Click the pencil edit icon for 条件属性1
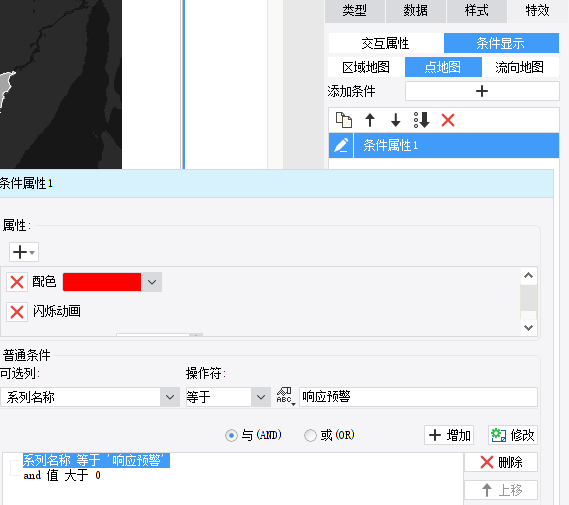Viewport: 569px width, 505px height. pyautogui.click(x=341, y=145)
